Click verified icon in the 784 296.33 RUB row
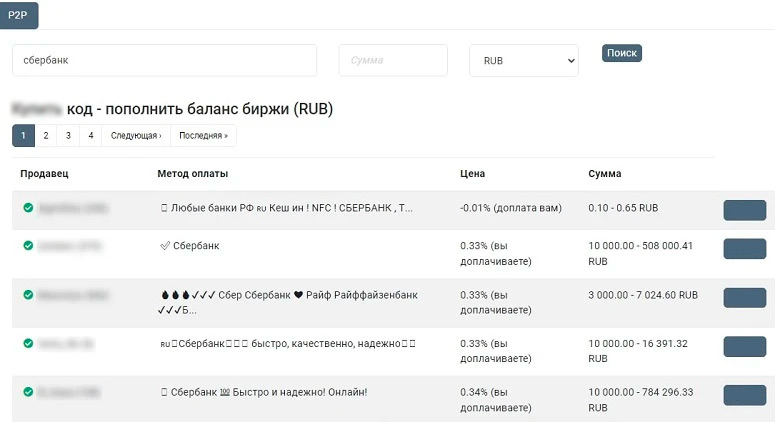Screen dimensions: 775x422 pyautogui.click(x=28, y=391)
